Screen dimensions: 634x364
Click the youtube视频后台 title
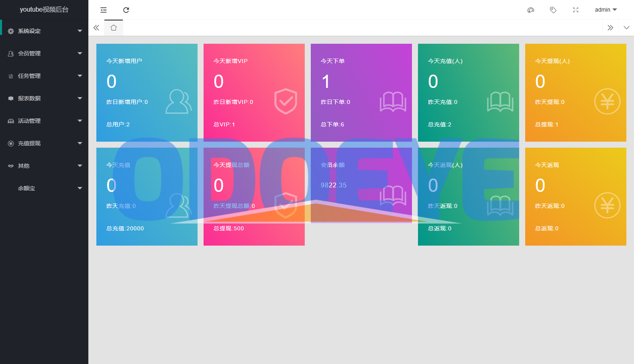[44, 10]
